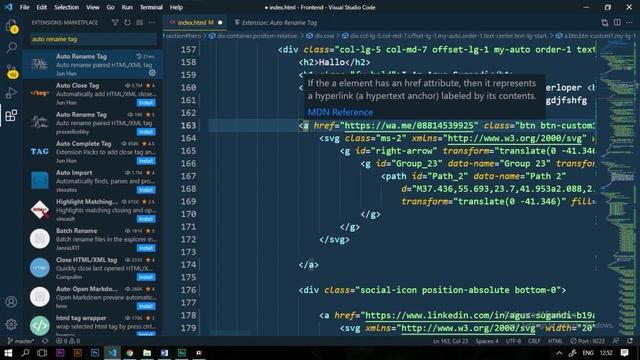The width and height of the screenshot is (640, 360).
Task: Open the extensions views and more actions menu
Action: click(152, 22)
